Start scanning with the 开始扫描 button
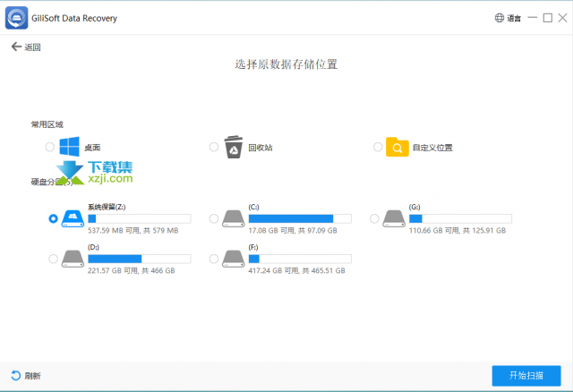The height and width of the screenshot is (392, 573). pos(526,376)
